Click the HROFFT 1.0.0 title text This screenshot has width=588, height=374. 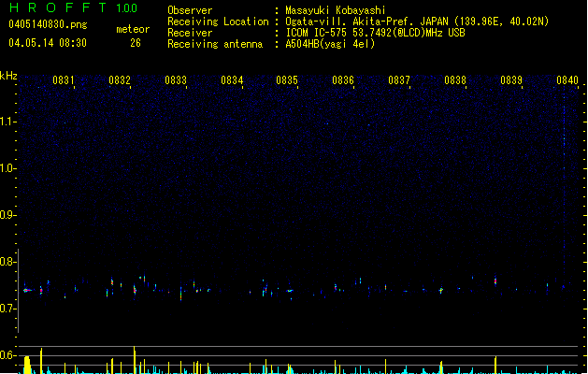[73, 7]
